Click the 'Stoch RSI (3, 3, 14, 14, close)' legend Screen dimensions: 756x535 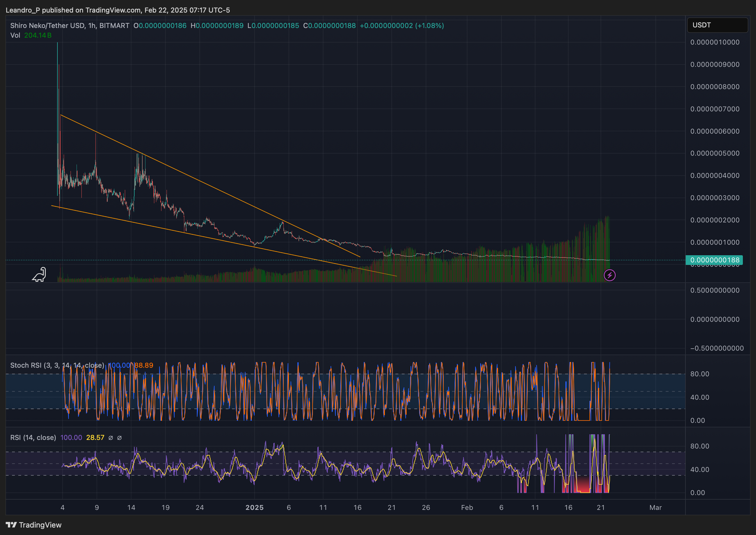tap(57, 365)
